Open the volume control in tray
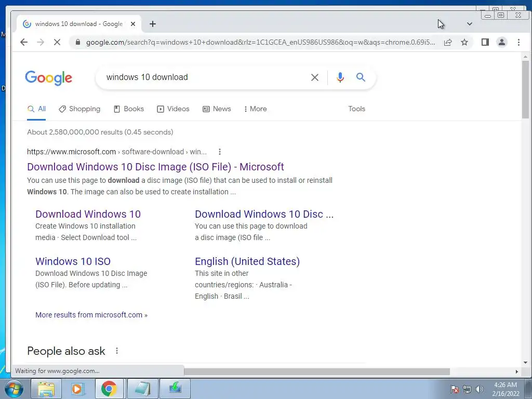Viewport: 532px width, 399px height. click(479, 389)
